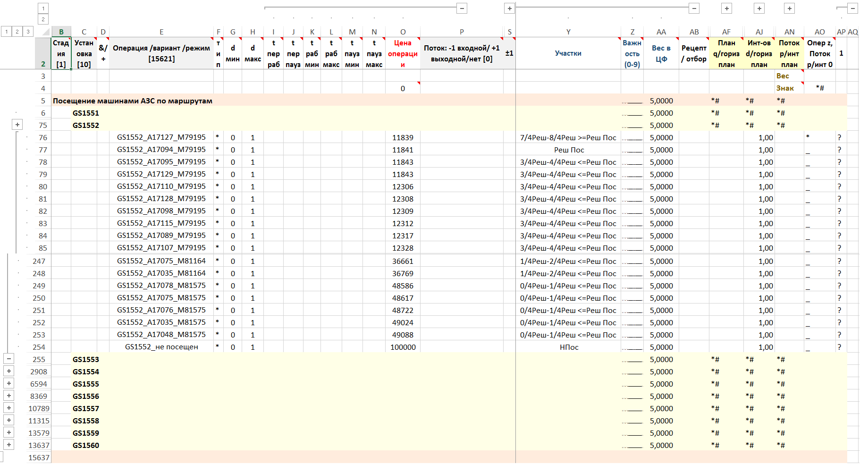The width and height of the screenshot is (868, 464).
Task: Show row outline level 3
Action: pos(28,32)
